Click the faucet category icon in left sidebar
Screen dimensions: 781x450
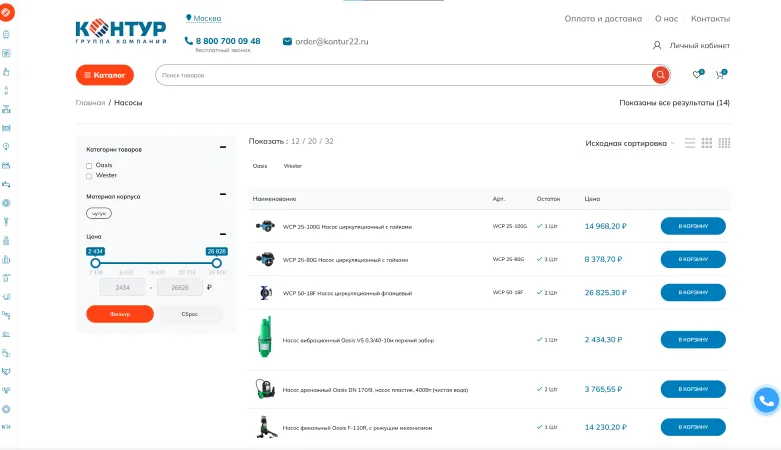6,184
